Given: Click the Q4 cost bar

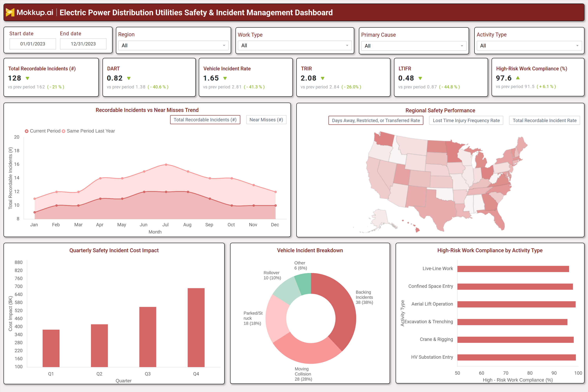Looking at the screenshot, I should (x=196, y=328).
